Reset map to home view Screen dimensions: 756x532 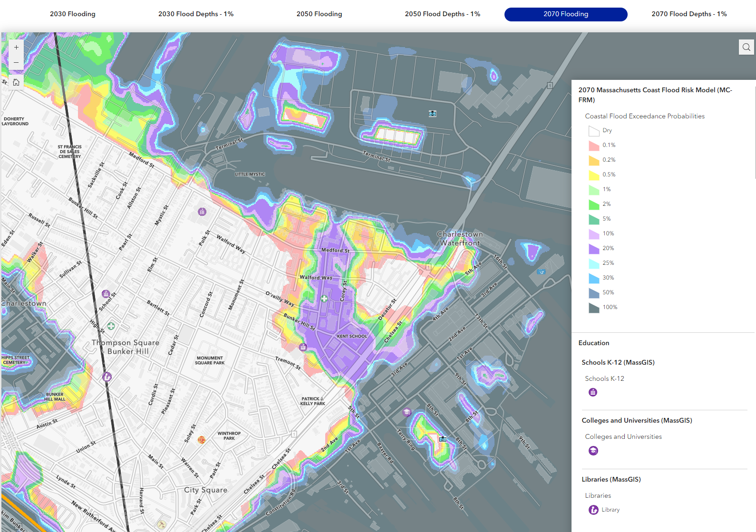pos(16,82)
